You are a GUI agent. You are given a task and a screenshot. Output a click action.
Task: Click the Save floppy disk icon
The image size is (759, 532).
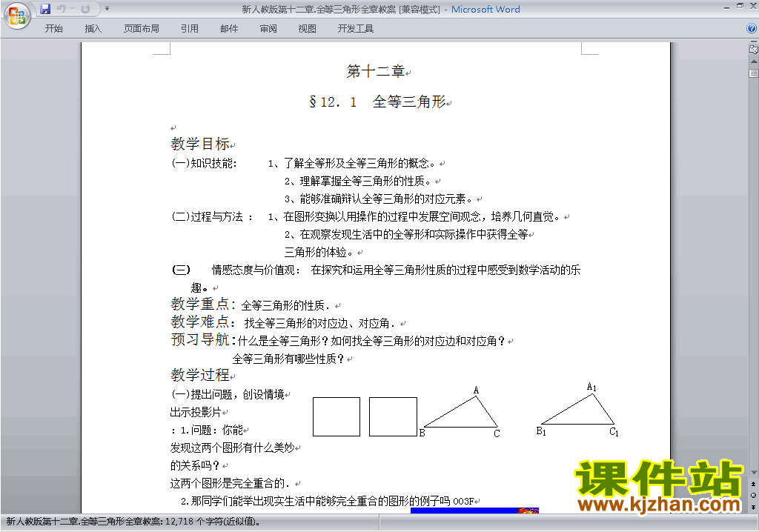click(45, 9)
